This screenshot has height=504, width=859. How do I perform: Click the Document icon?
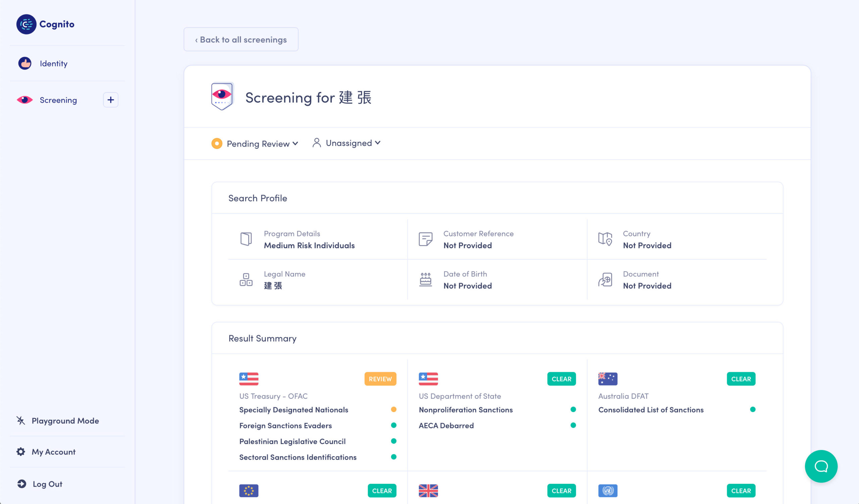[x=605, y=280]
